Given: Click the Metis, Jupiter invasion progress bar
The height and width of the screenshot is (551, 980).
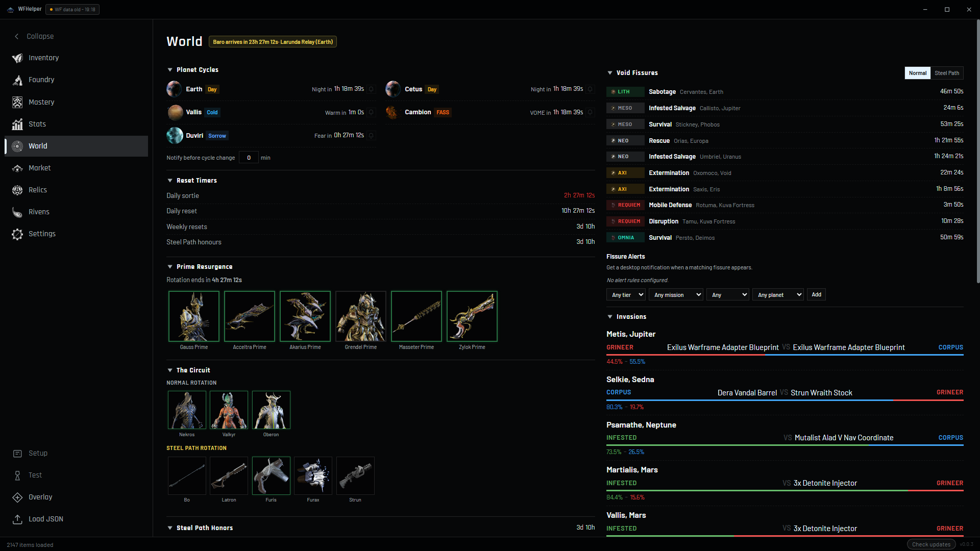Looking at the screenshot, I should coord(785,355).
